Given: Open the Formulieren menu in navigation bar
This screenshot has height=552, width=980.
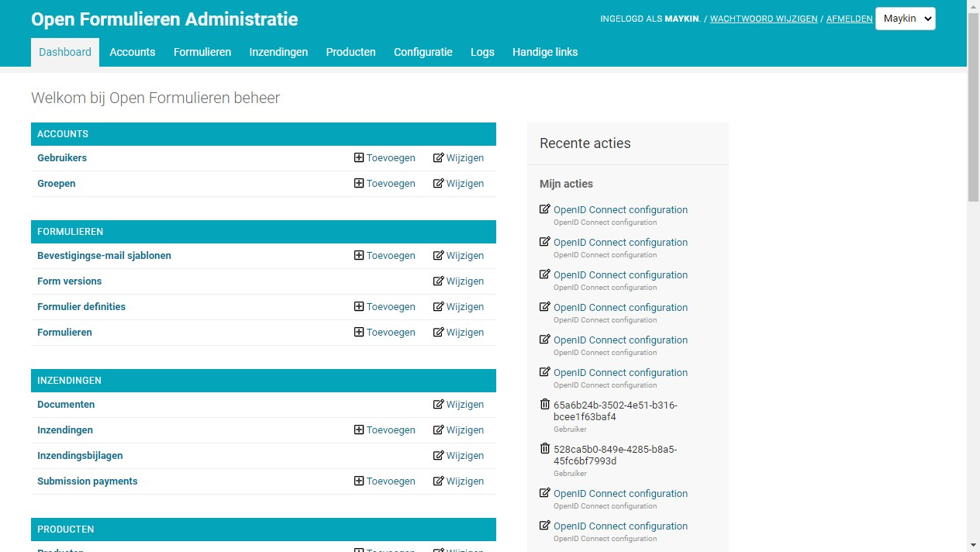Looking at the screenshot, I should 202,52.
